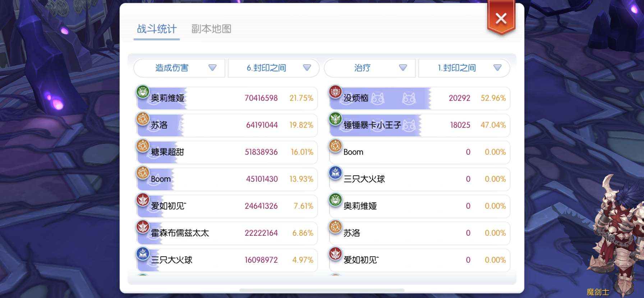Switch to the 副本地图 tab
This screenshot has width=644, height=298.
(211, 29)
